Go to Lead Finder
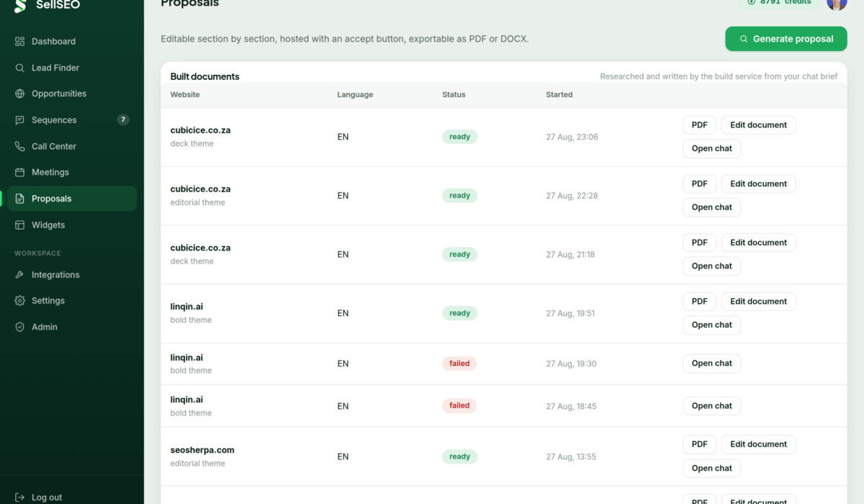864x504 pixels. (x=72, y=68)
